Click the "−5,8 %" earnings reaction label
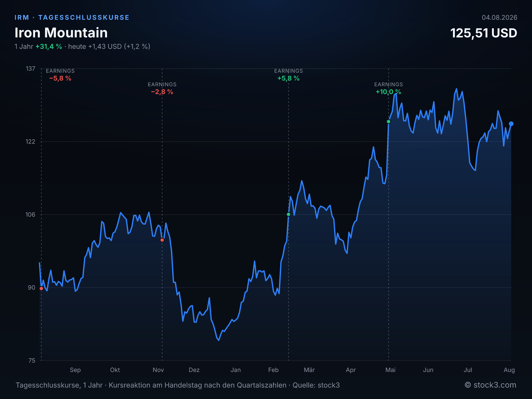The image size is (532, 399). point(60,78)
